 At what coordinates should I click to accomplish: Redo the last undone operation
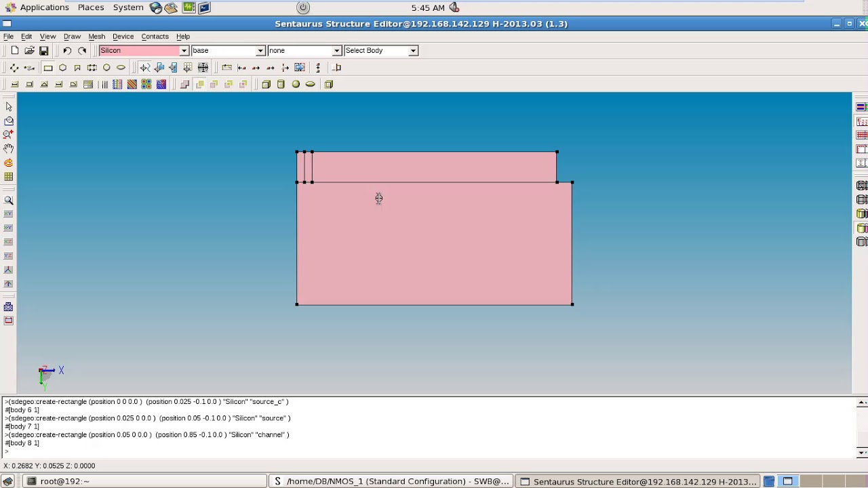coord(82,51)
